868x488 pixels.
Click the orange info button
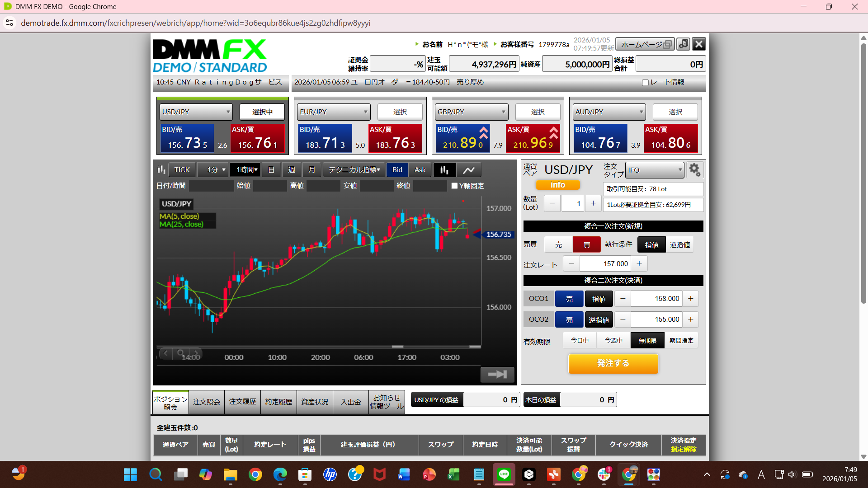tap(558, 185)
